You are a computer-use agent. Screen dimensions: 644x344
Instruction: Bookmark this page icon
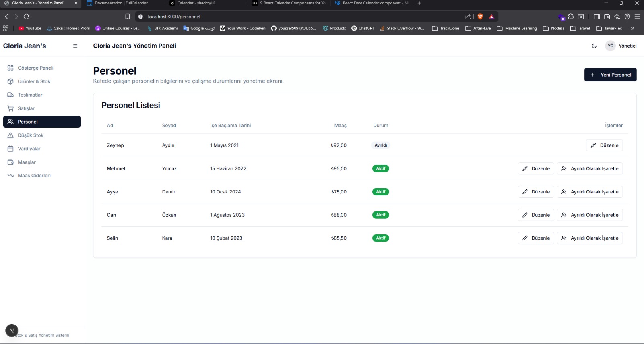pyautogui.click(x=127, y=17)
